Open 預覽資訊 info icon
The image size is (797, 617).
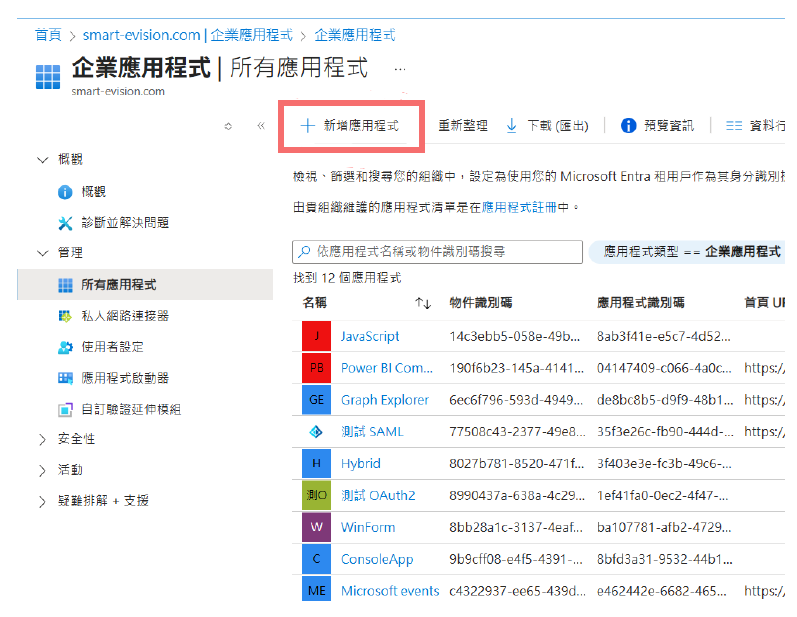(629, 126)
